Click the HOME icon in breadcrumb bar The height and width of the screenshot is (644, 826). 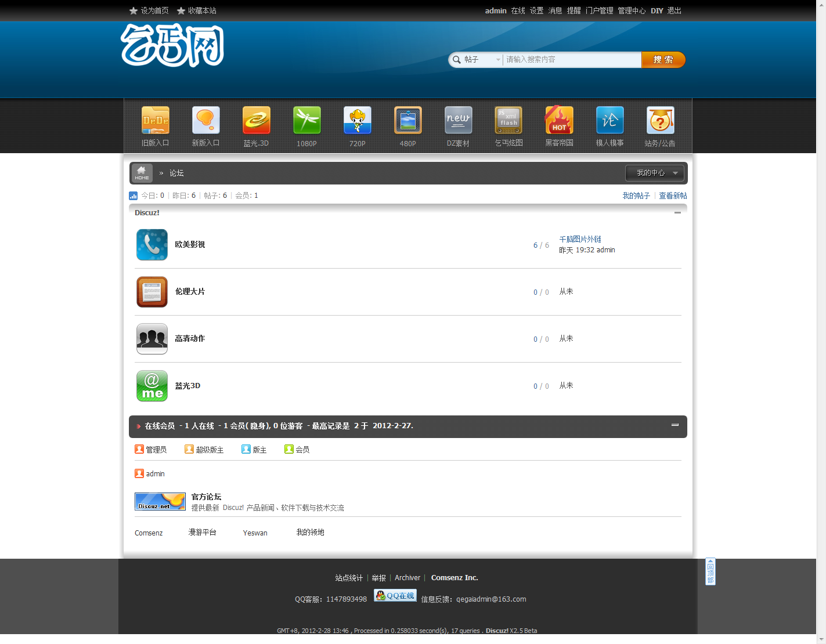click(142, 173)
